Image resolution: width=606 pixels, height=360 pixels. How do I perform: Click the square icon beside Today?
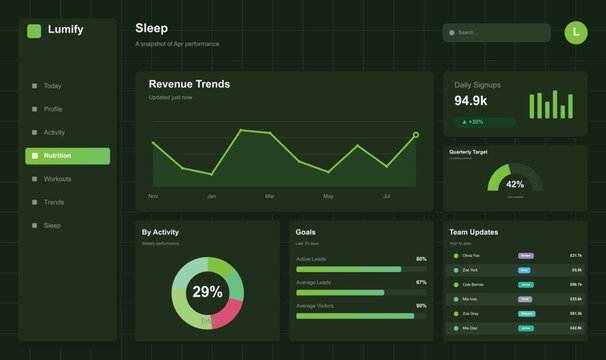click(x=34, y=86)
